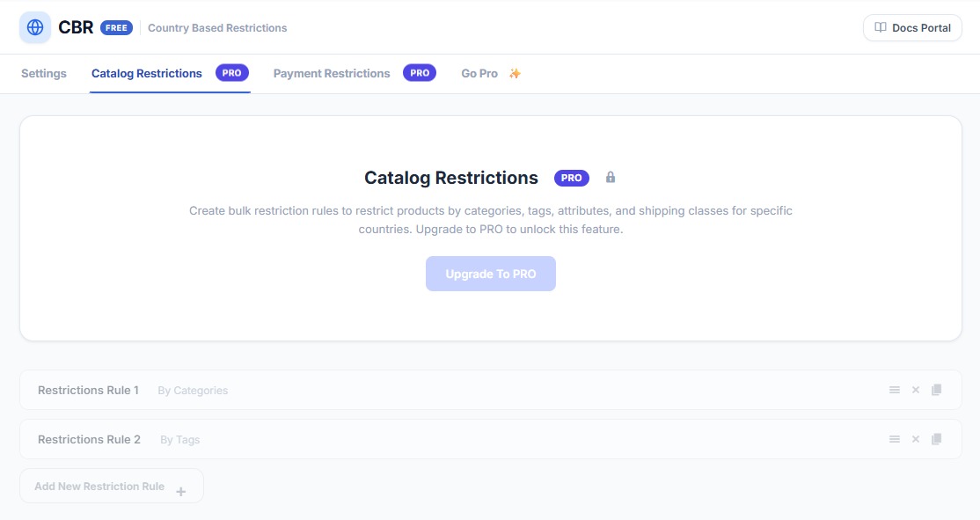Expand Restrictions Rule 1 row

click(491, 390)
